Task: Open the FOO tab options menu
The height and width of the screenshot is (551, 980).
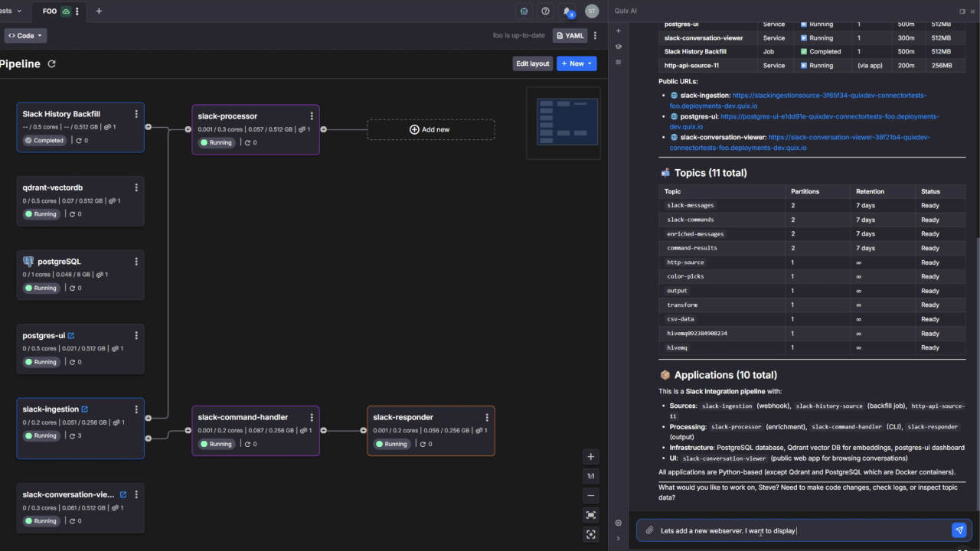Action: coord(77,11)
